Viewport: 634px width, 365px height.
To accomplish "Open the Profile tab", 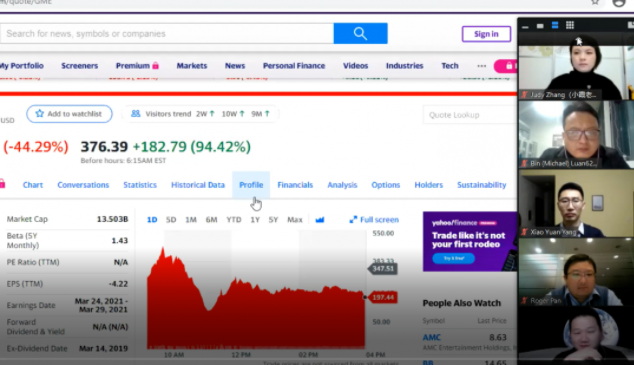I will 251,185.
